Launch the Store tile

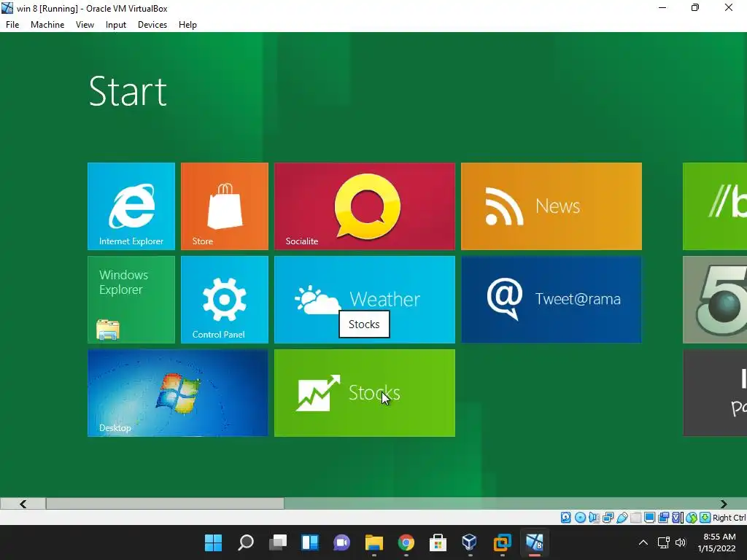[x=225, y=206]
